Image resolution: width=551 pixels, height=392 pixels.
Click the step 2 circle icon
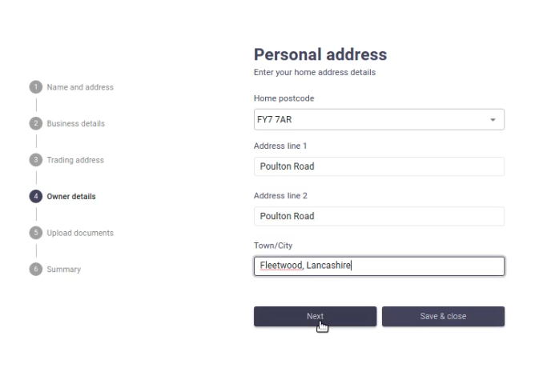(x=36, y=123)
